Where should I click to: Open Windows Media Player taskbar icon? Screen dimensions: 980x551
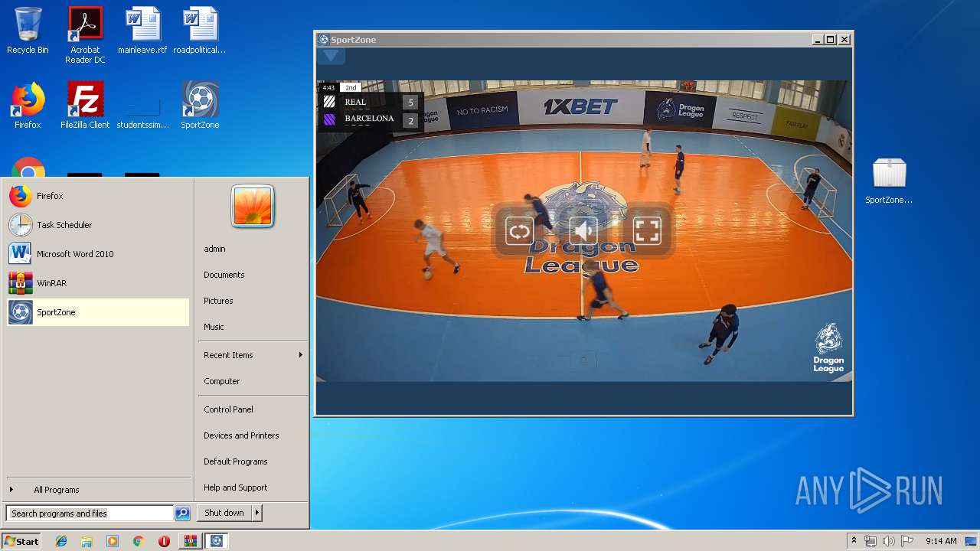(x=113, y=541)
